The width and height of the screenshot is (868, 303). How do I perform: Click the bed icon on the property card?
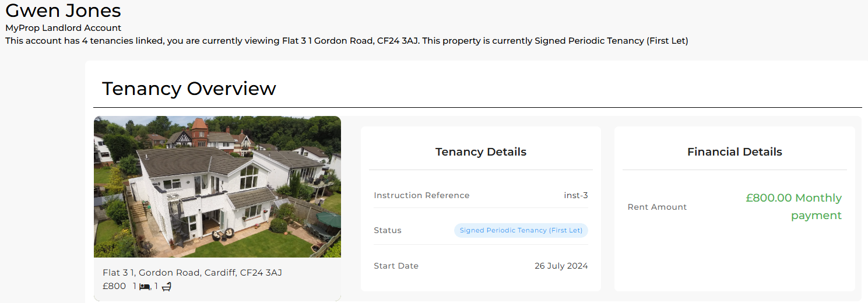(x=145, y=287)
